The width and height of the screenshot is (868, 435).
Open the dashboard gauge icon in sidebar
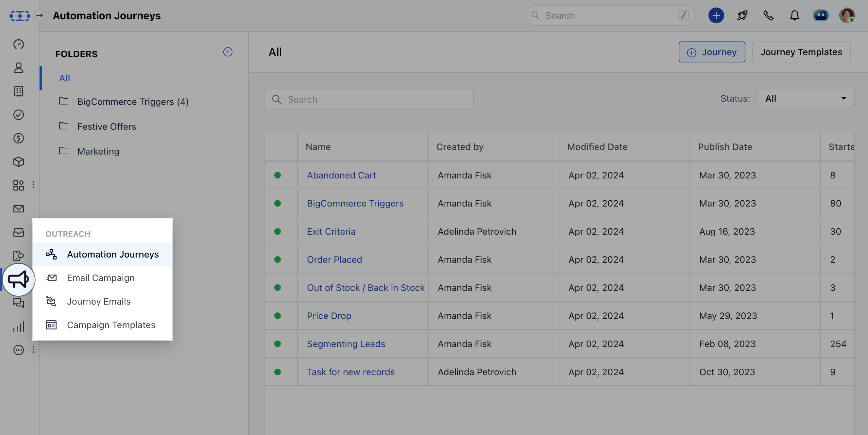[19, 44]
